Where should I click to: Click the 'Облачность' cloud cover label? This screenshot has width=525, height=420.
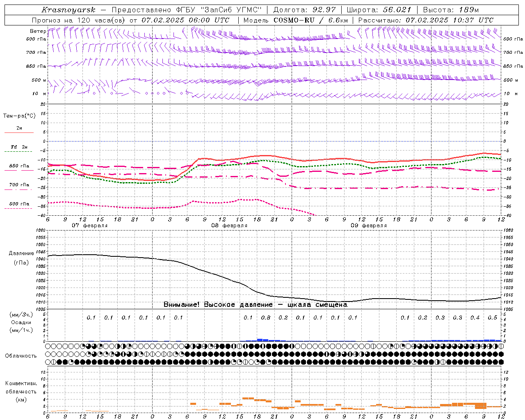point(21,356)
